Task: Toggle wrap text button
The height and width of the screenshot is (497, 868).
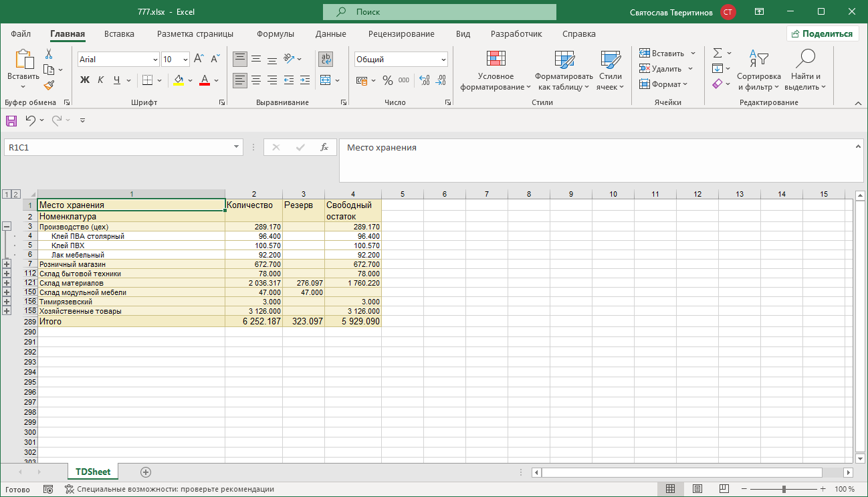Action: [326, 59]
